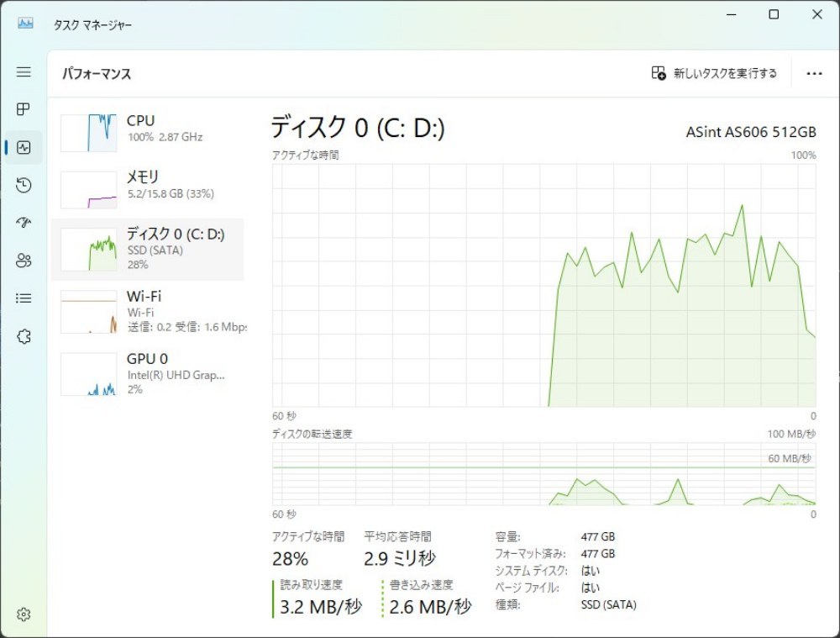Screen dimensions: 840x638
Task: Click the ASint AS606 512GB model name
Action: click(x=751, y=132)
